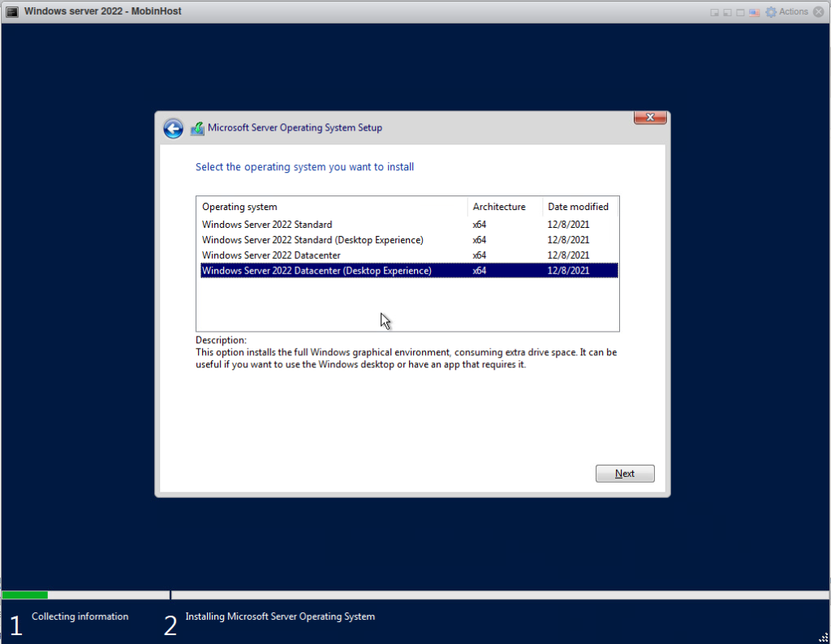Click the second console window size icon

coord(727,13)
